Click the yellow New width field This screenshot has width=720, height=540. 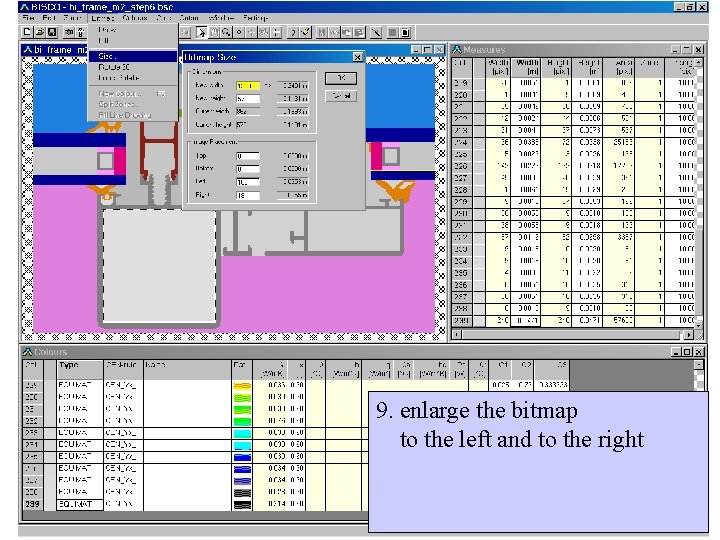[x=248, y=85]
